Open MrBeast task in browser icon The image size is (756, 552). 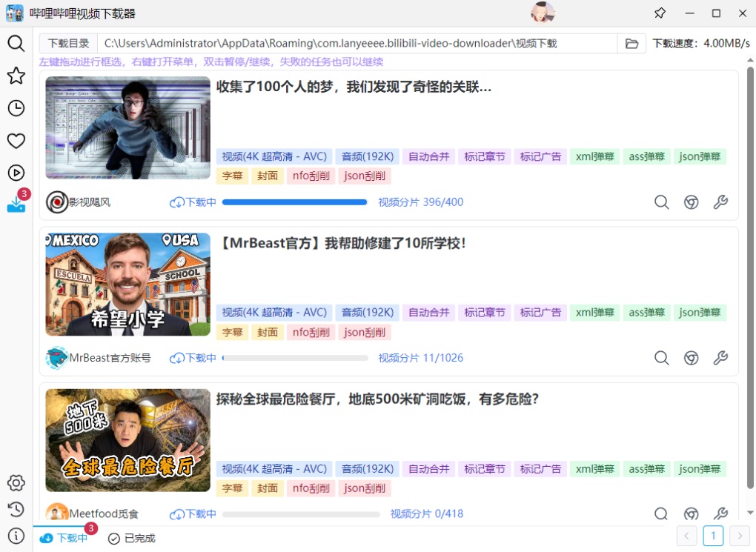(691, 358)
